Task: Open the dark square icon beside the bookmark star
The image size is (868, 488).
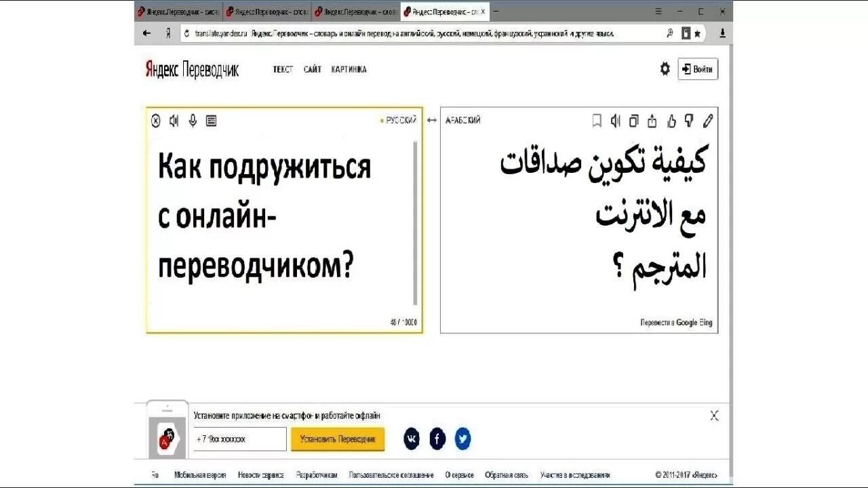Action: click(x=686, y=33)
